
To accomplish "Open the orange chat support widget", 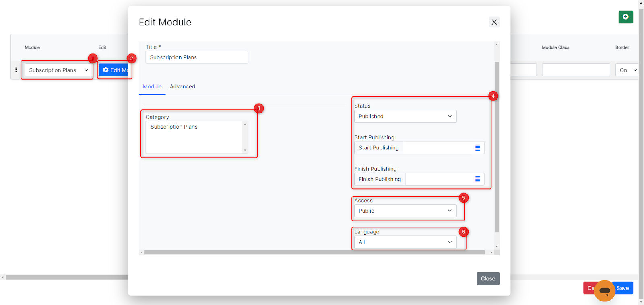I will [x=605, y=291].
